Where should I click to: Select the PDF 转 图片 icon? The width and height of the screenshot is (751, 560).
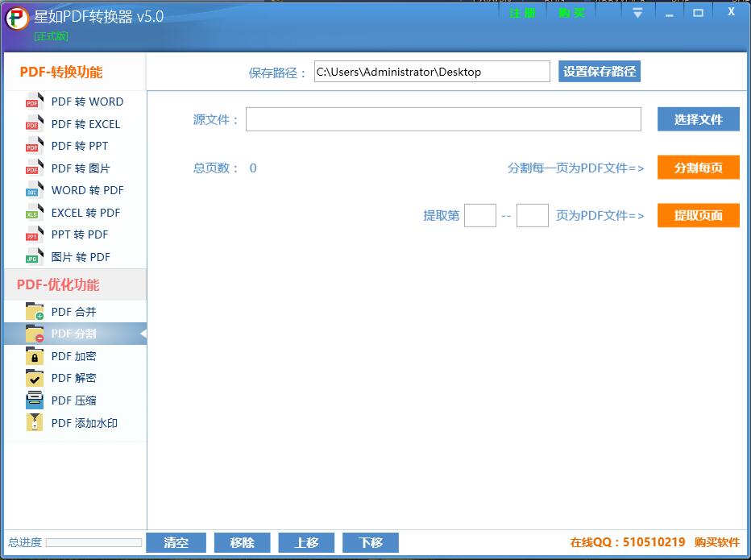click(x=35, y=168)
